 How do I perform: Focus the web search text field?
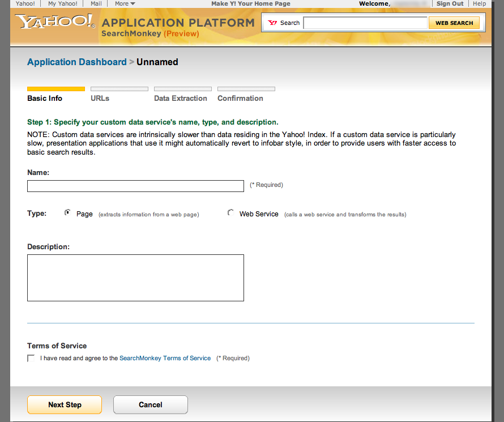(365, 23)
